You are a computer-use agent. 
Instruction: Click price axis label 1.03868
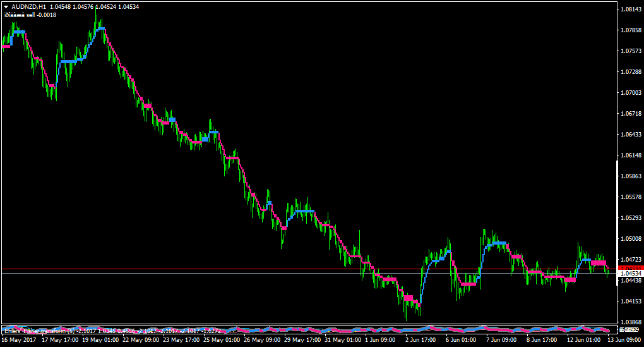click(x=631, y=322)
